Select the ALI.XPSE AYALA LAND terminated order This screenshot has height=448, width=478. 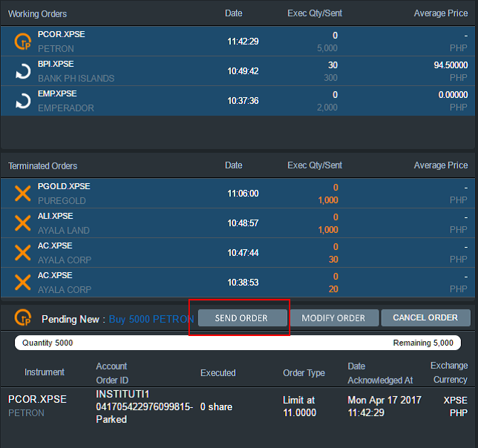(x=238, y=223)
